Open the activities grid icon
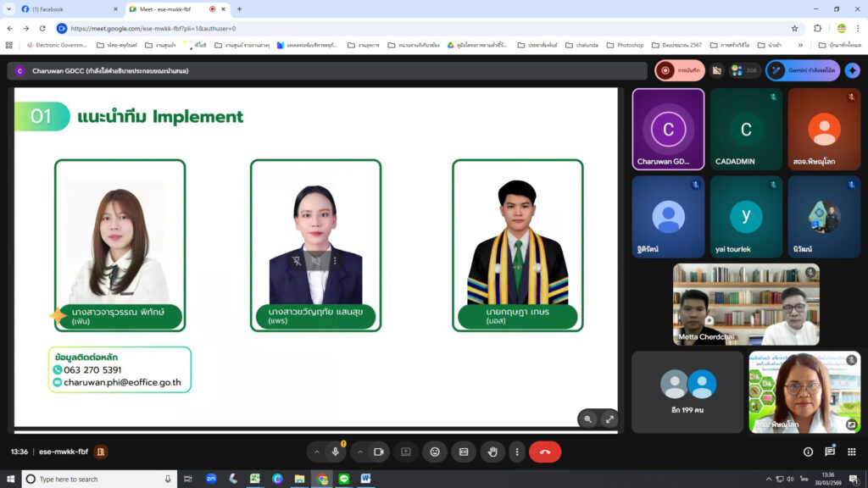Image resolution: width=868 pixels, height=488 pixels. tap(852, 452)
